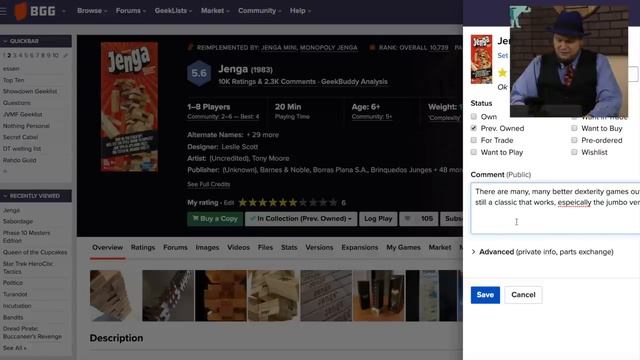Open the Market dropdown in top navigation

pos(215,11)
